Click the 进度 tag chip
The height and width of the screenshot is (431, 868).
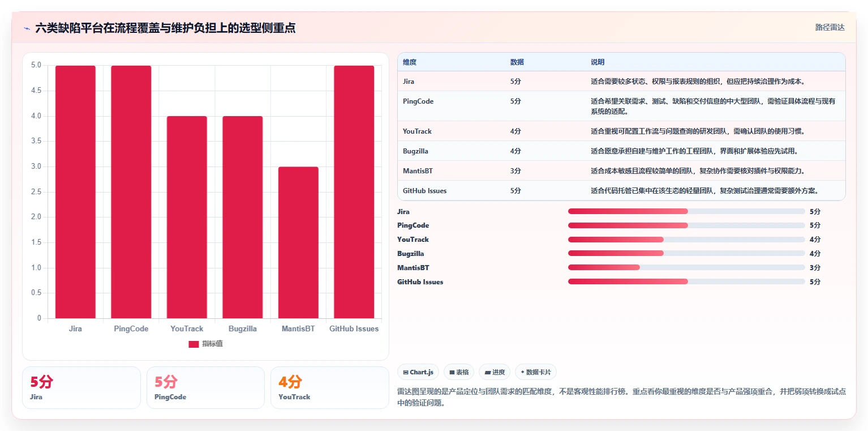495,372
